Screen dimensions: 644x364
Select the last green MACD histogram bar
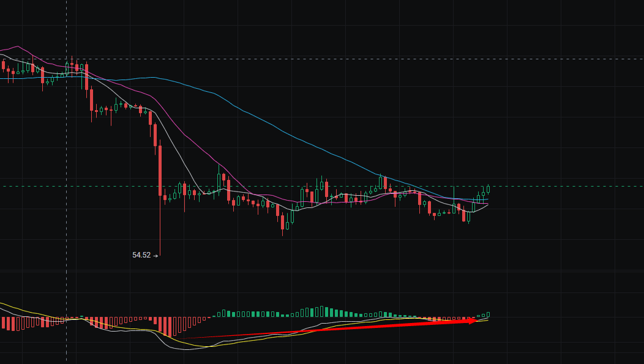(488, 315)
